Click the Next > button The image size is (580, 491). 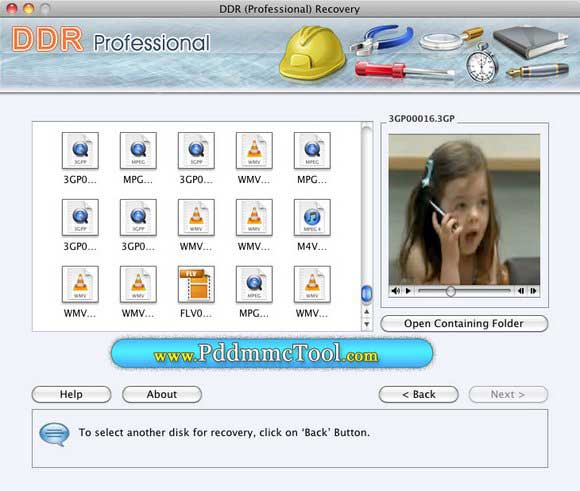pyautogui.click(x=508, y=394)
